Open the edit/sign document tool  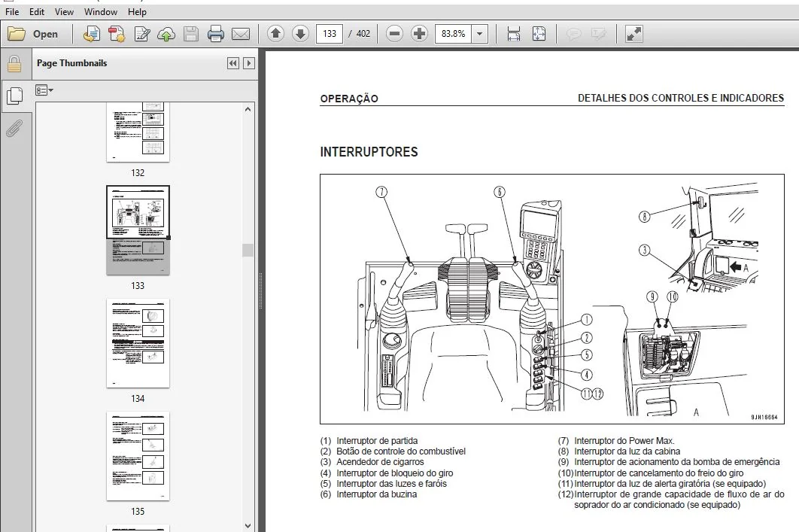141,34
